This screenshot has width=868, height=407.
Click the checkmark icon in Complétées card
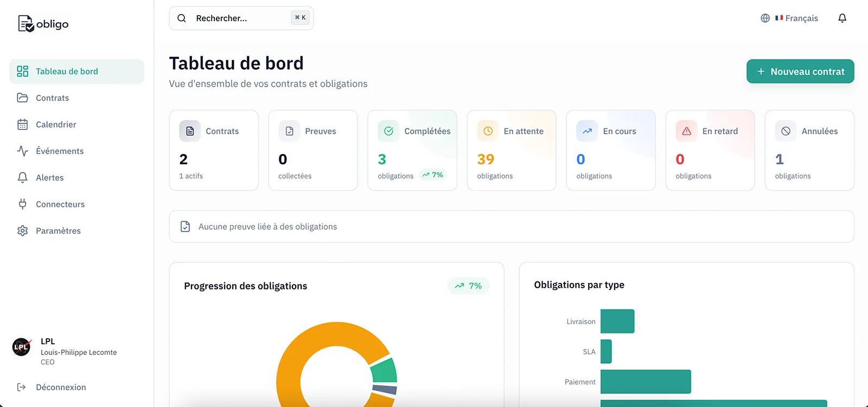(388, 131)
